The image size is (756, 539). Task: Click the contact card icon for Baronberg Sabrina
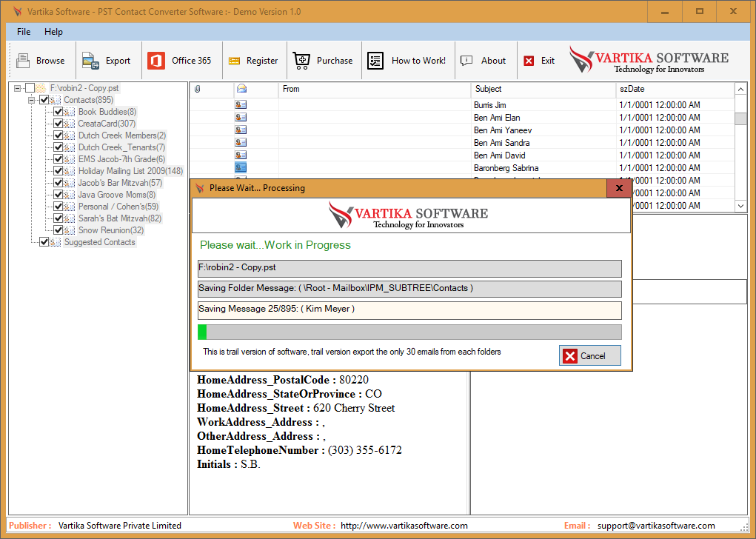241,167
